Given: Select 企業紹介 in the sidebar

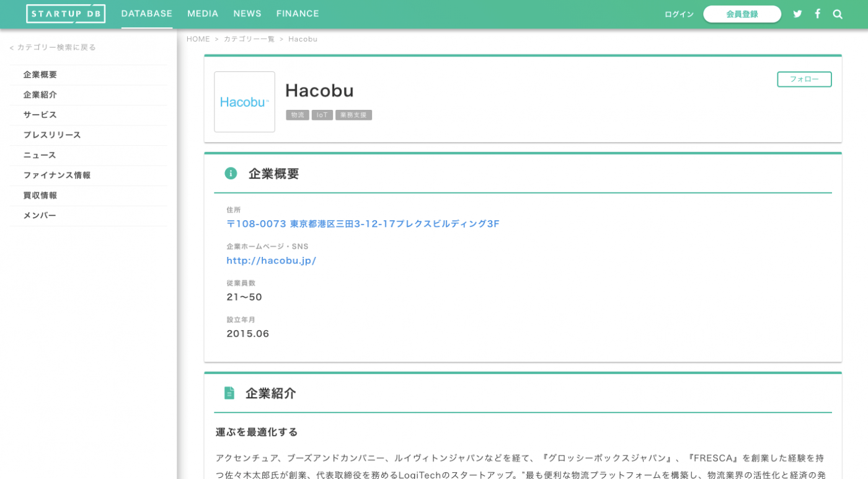Looking at the screenshot, I should point(88,95).
